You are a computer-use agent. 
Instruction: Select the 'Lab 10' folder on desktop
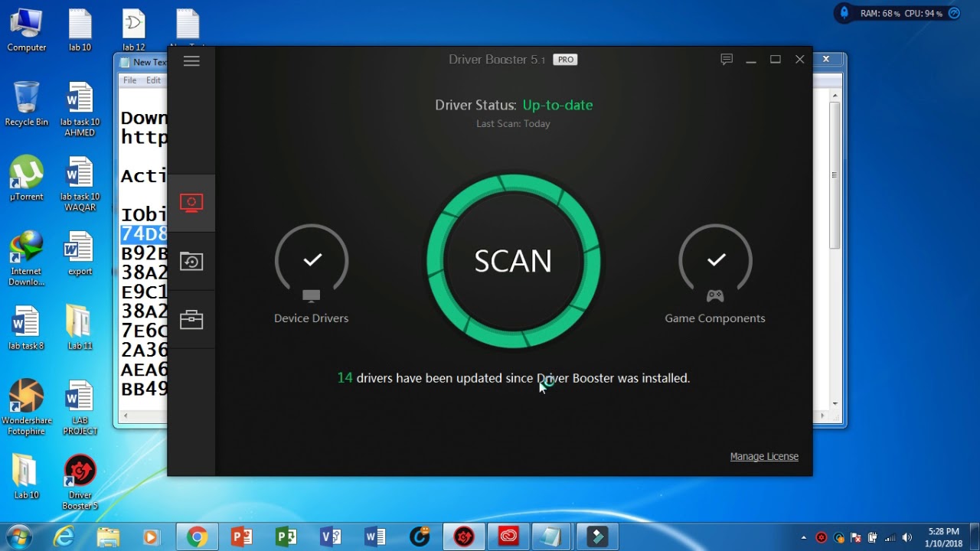(x=27, y=478)
